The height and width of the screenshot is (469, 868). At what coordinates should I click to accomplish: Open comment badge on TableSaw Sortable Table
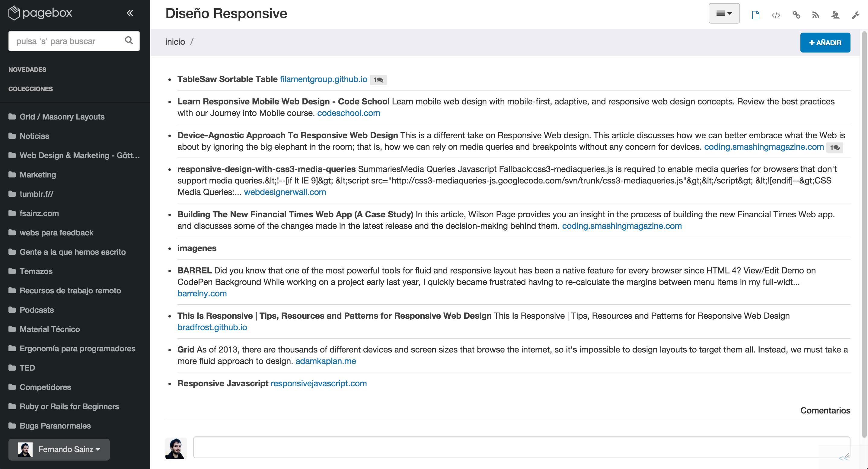378,80
